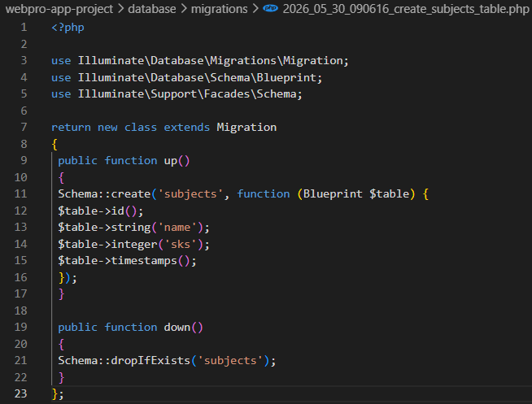This screenshot has width=532, height=404.
Task: Click the <?php opening tag
Action: [68, 27]
